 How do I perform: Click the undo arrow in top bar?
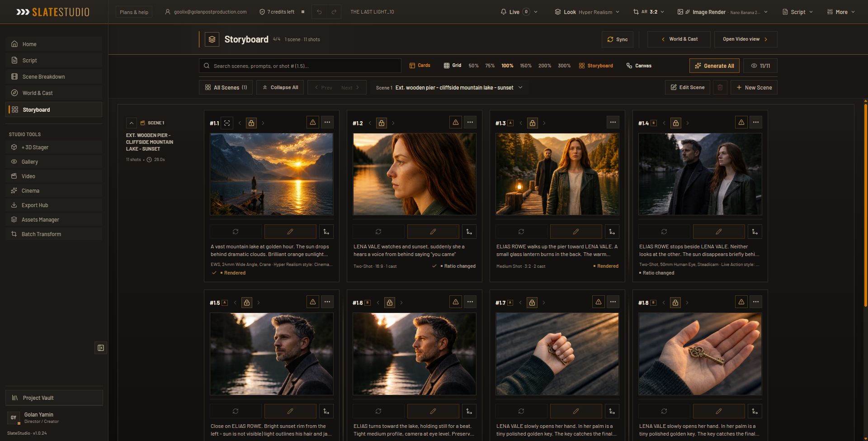pyautogui.click(x=319, y=12)
